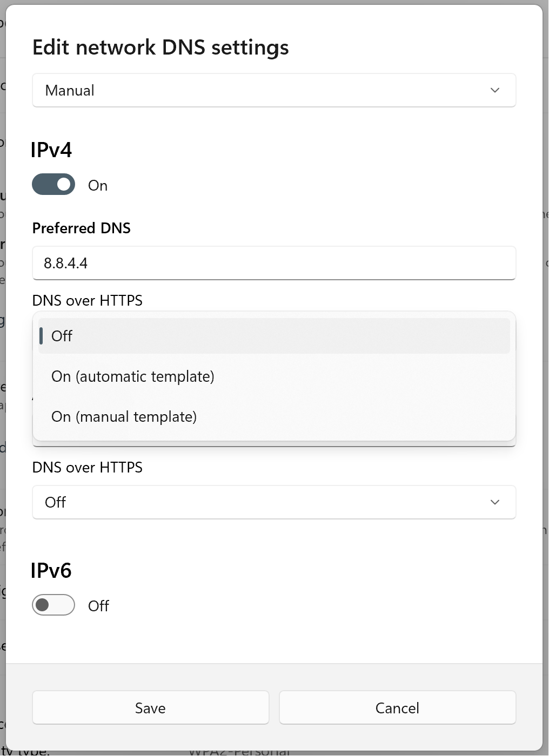This screenshot has height=756, width=549.
Task: Click the DNS over HTTPS label
Action: pyautogui.click(x=87, y=300)
